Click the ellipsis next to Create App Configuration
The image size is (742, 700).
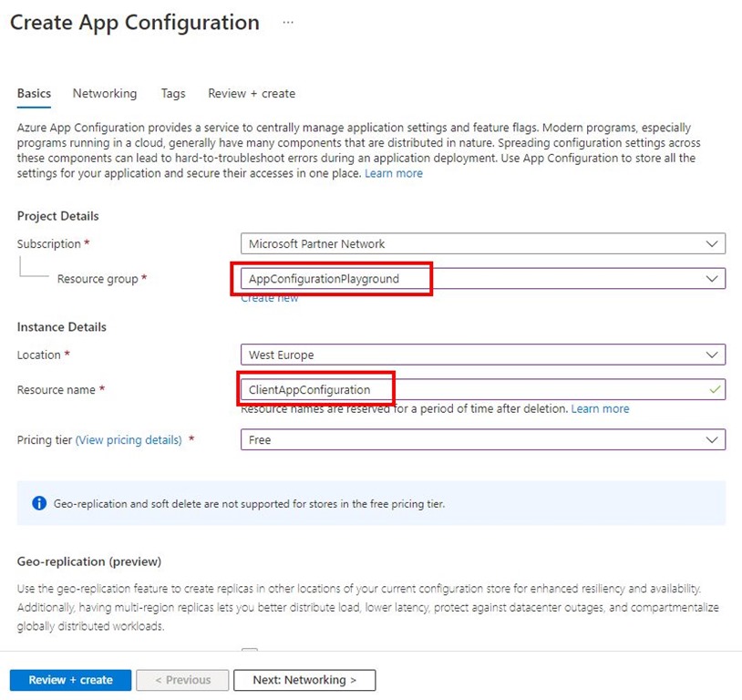[288, 23]
